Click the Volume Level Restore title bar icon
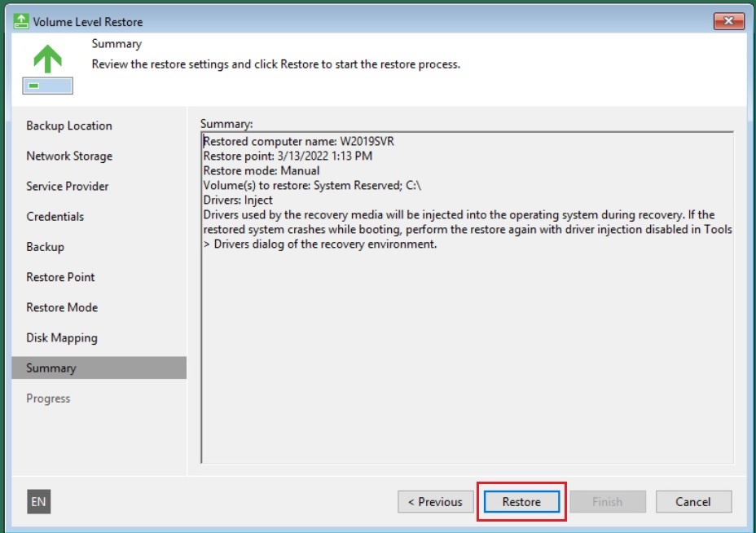 pyautogui.click(x=22, y=21)
